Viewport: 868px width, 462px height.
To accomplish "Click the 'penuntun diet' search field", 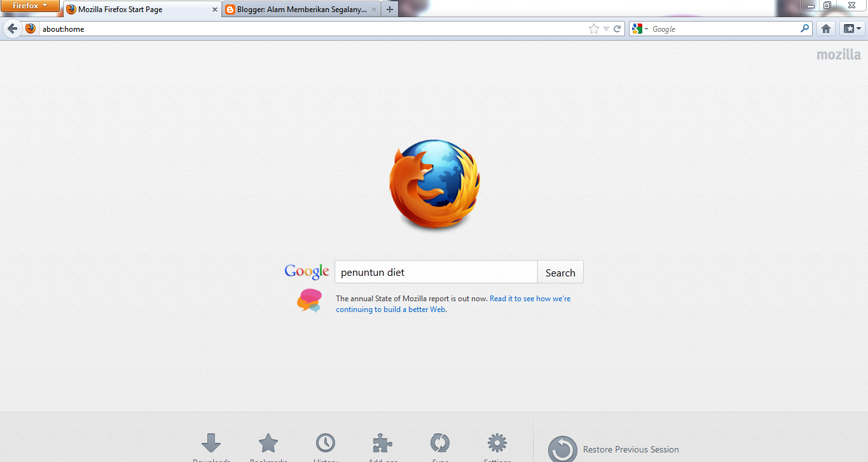I will (x=436, y=272).
